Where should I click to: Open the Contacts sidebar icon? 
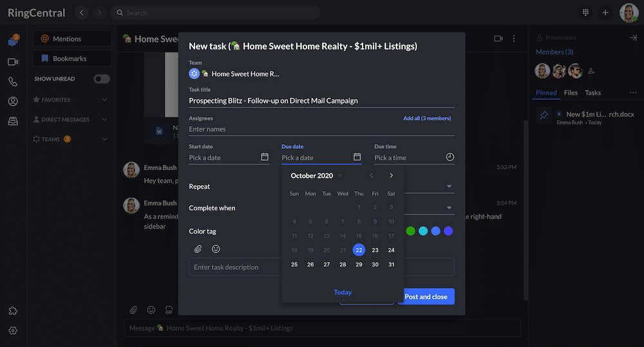tap(13, 101)
